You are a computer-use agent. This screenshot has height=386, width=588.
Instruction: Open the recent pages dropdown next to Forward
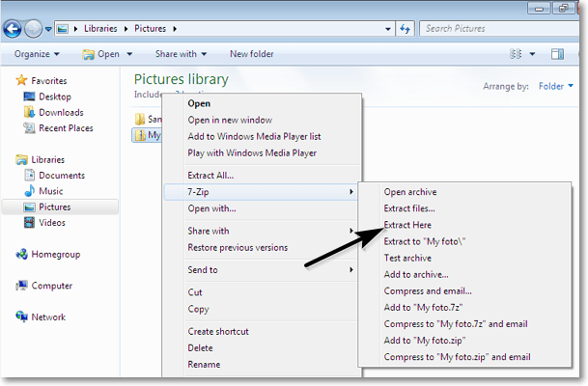pos(48,29)
